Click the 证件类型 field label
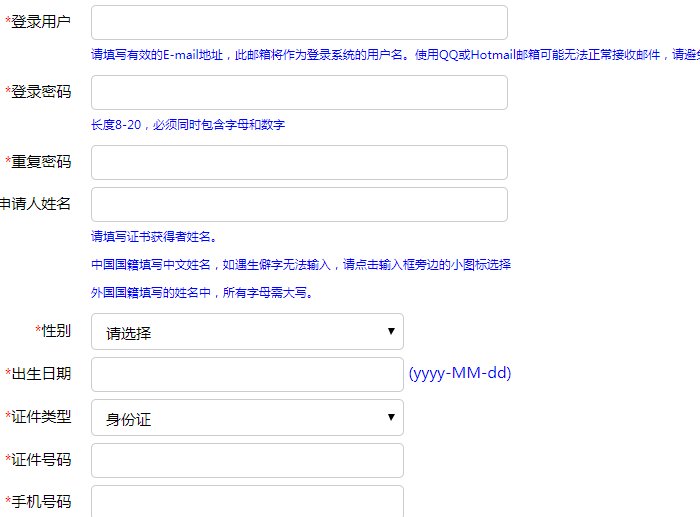 point(38,417)
